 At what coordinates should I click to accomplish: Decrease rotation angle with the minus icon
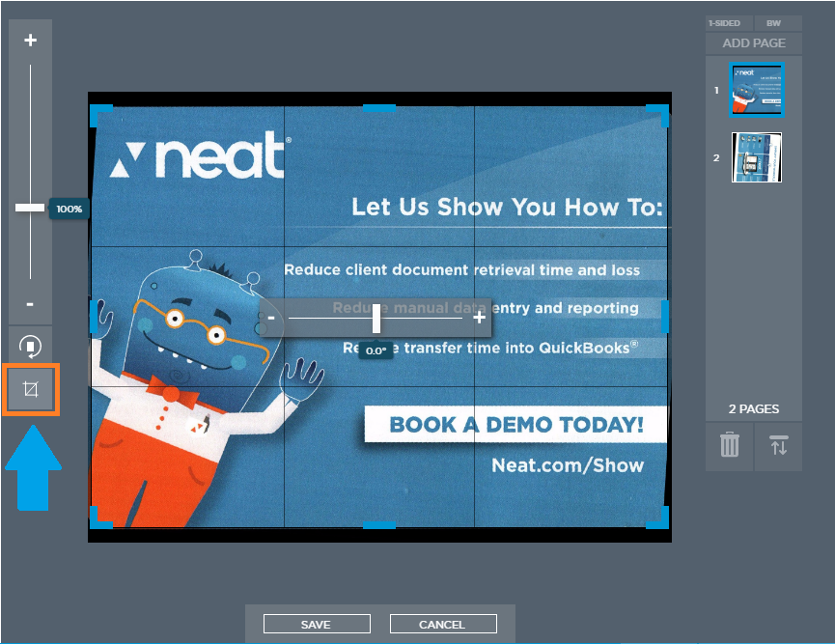273,317
